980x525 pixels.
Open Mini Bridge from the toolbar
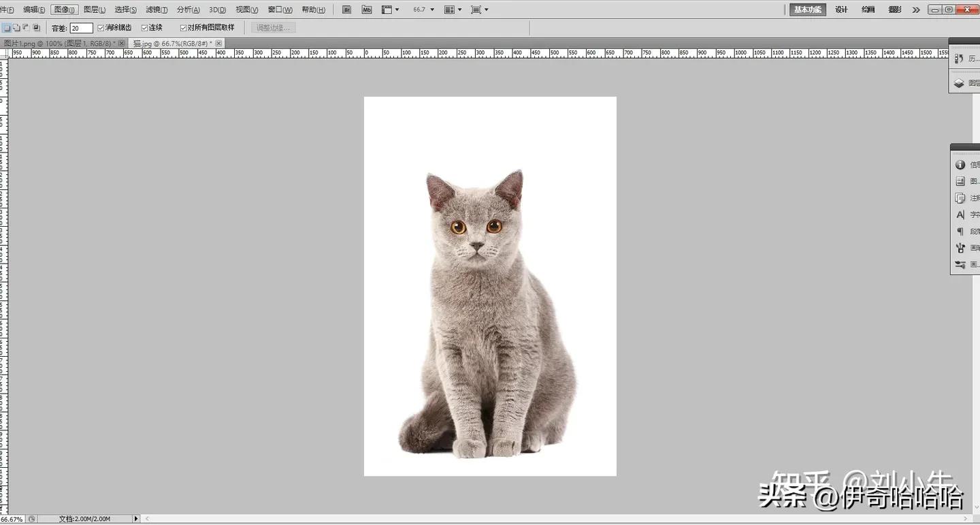point(367,9)
